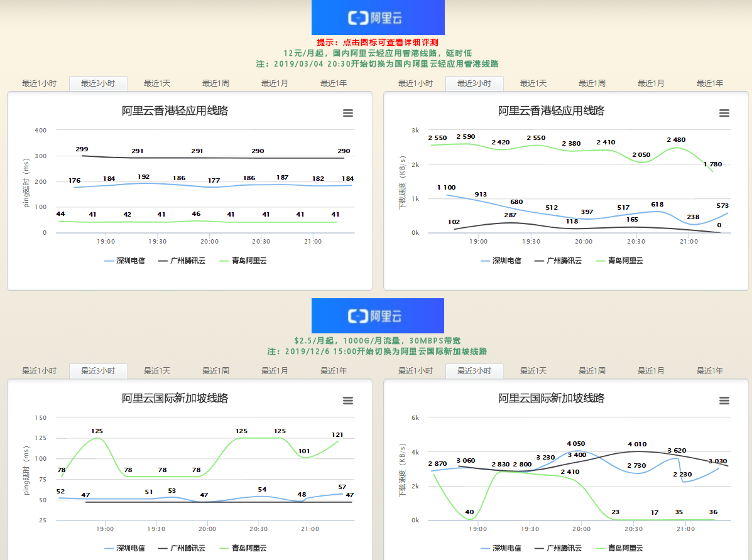752x560 pixels.
Task: Click the 阿里云 banner above the Singapore charts
Action: [x=378, y=316]
